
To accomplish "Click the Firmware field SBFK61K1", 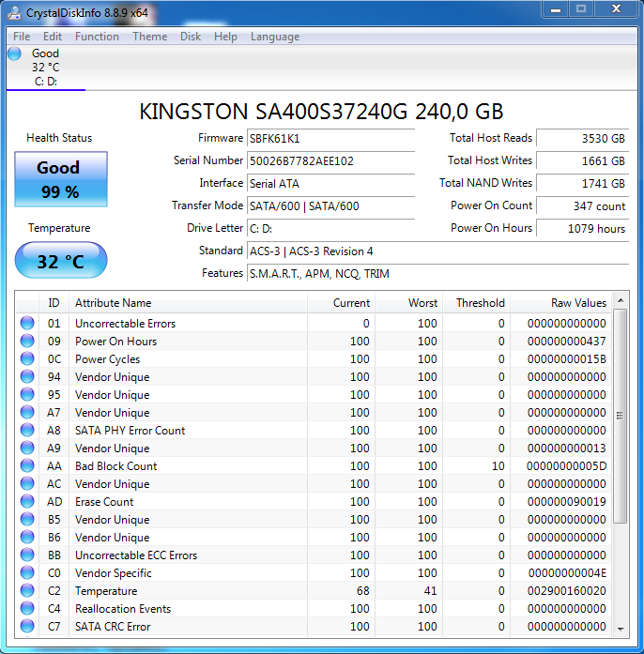I will (330, 139).
